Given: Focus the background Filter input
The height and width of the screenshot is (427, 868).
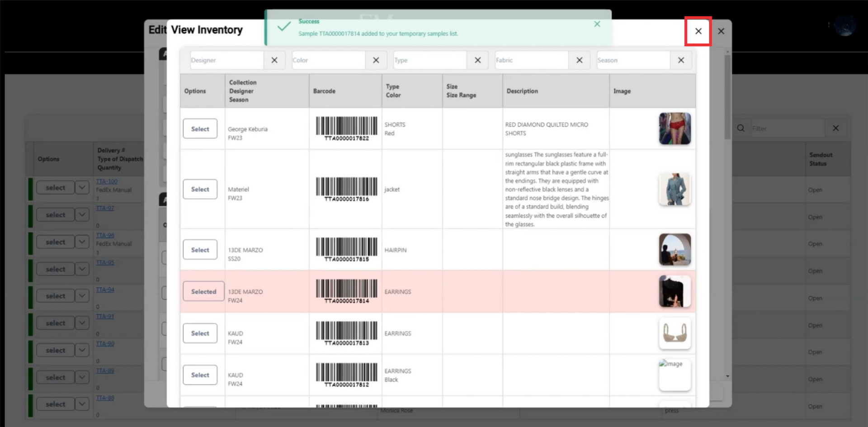Looking at the screenshot, I should point(788,128).
